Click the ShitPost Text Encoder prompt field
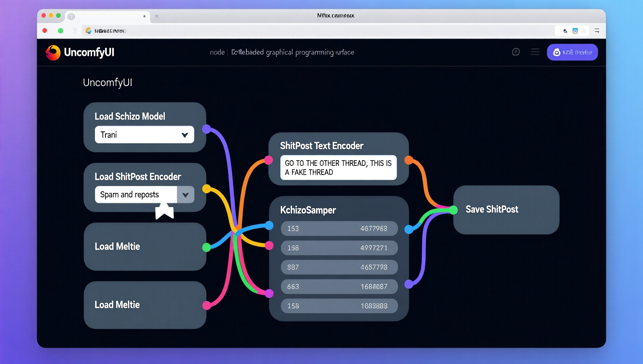The image size is (643, 364). [x=338, y=168]
